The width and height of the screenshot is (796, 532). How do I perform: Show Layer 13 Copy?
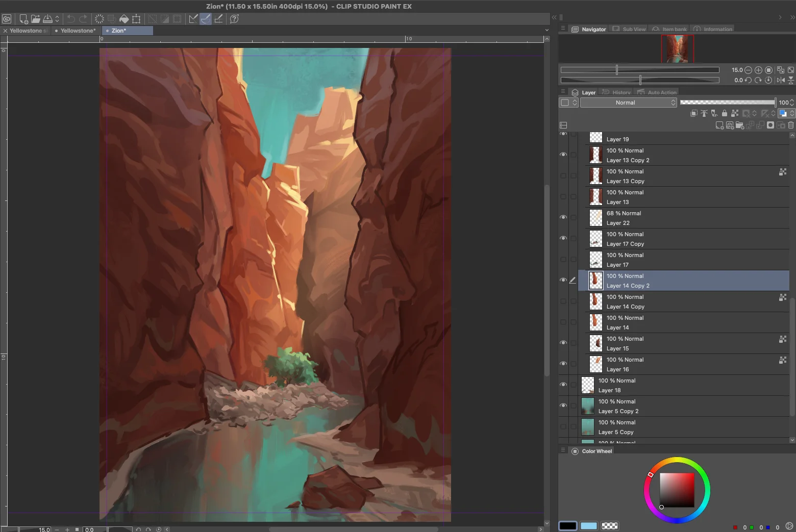[563, 175]
